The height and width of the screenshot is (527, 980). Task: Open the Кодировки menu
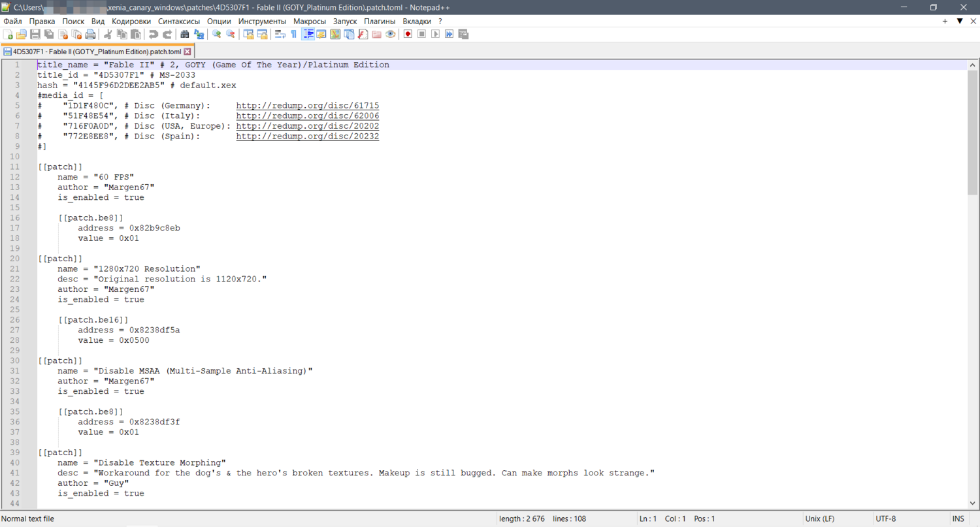[x=131, y=21]
